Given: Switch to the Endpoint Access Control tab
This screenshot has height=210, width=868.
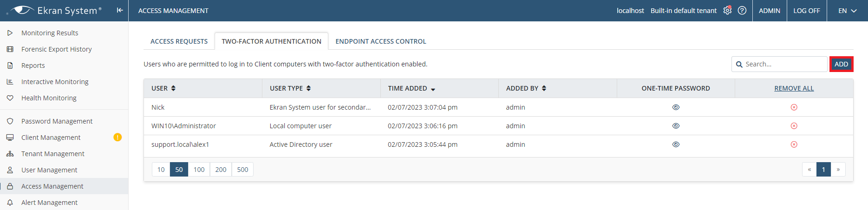Looking at the screenshot, I should pyautogui.click(x=381, y=41).
